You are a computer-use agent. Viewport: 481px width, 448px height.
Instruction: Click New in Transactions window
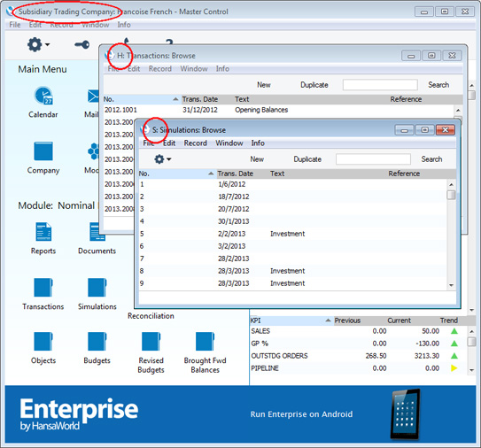pyautogui.click(x=263, y=85)
